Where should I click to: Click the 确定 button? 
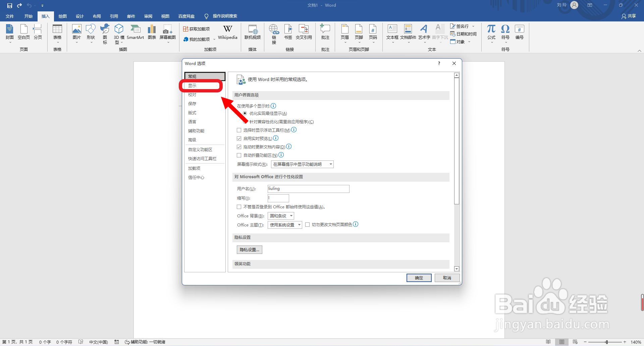coord(419,278)
